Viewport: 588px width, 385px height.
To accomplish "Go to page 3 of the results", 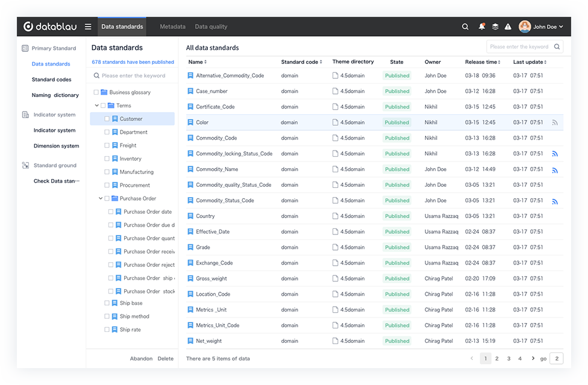I will [508, 358].
